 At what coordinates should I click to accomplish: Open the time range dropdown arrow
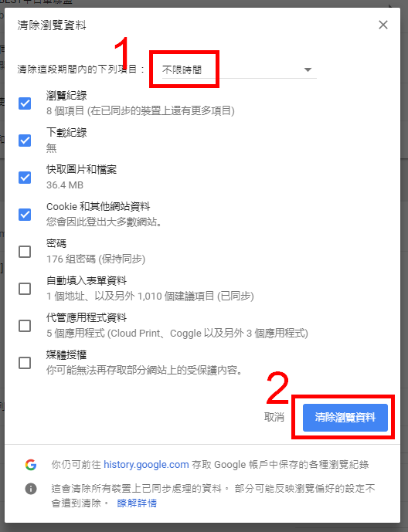point(308,70)
